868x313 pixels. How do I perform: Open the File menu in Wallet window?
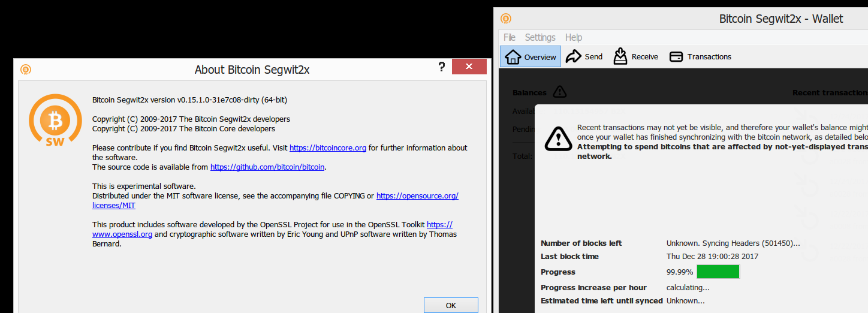[510, 37]
